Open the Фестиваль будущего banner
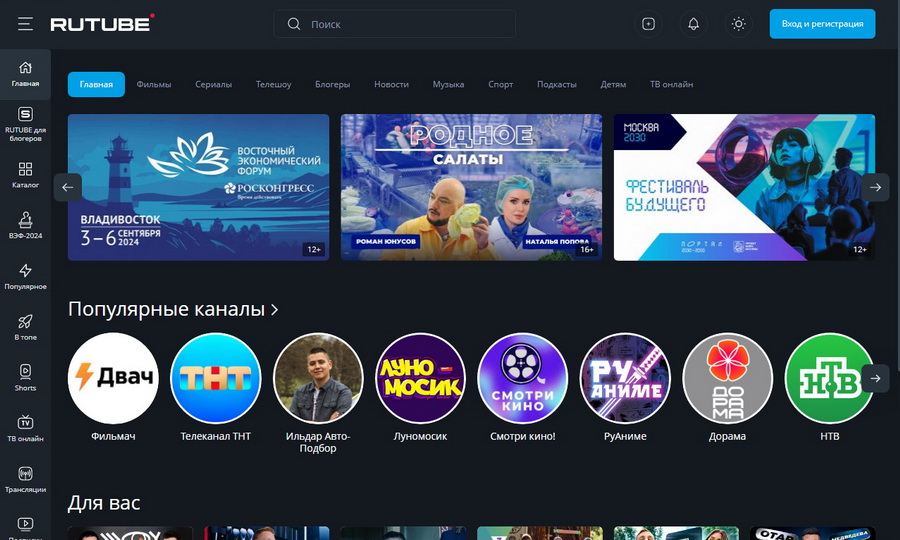 (744, 187)
